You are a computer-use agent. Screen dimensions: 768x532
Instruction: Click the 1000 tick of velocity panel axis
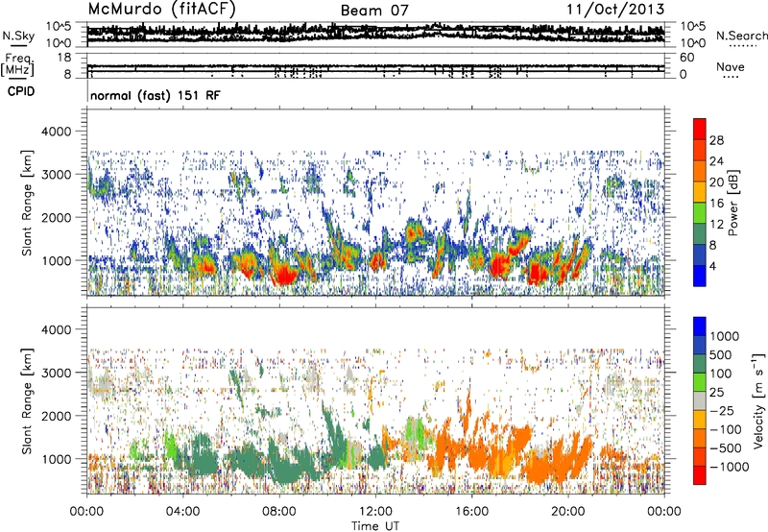tap(56, 459)
